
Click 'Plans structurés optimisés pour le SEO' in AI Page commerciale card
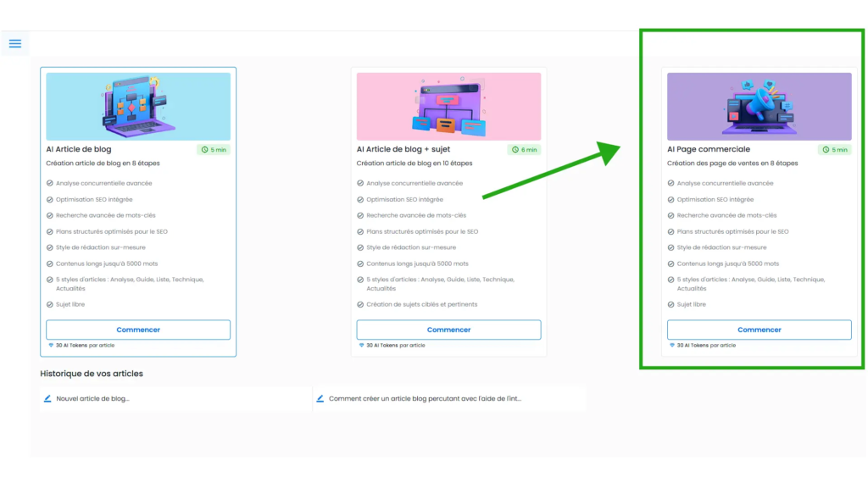pyautogui.click(x=733, y=232)
